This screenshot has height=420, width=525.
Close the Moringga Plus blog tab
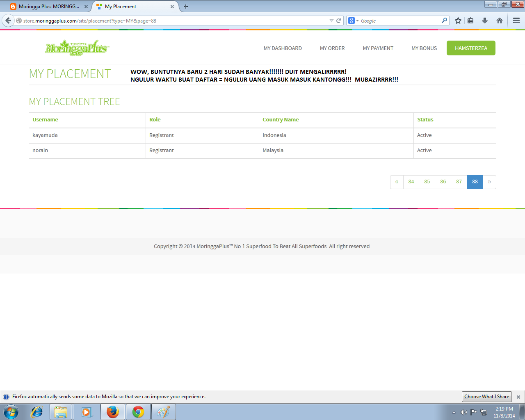(86, 7)
